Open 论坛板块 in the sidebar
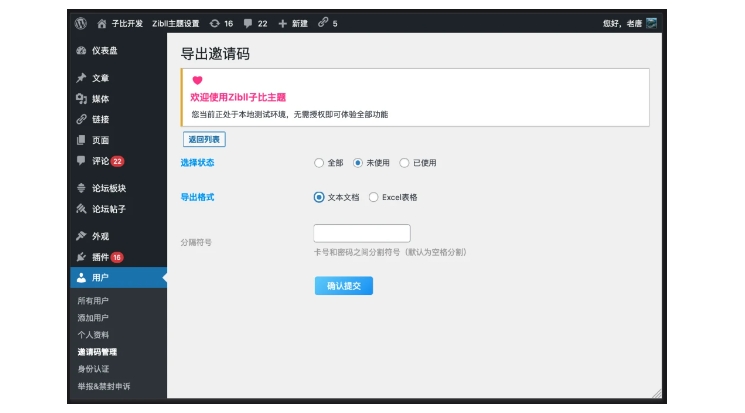The height and width of the screenshot is (413, 745). click(x=109, y=188)
